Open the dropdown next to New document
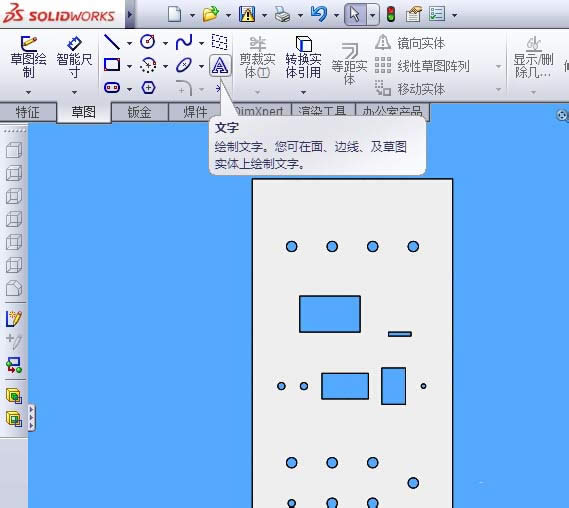569x508 pixels. 192,15
